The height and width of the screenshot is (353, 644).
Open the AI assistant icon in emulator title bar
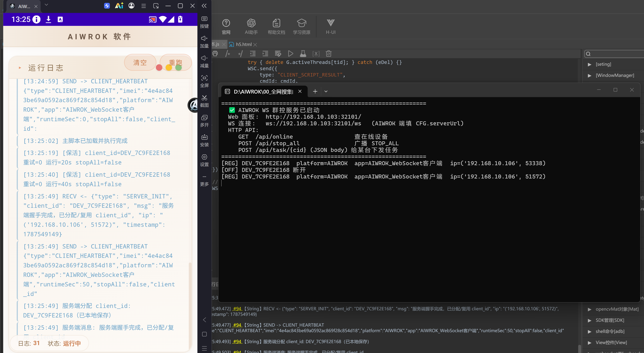coord(119,6)
